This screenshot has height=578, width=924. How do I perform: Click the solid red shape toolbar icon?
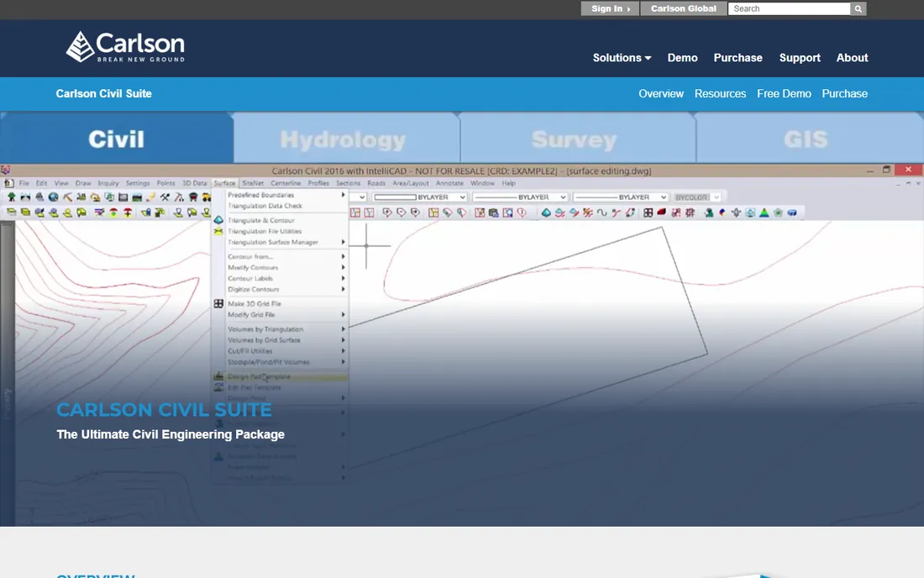pos(661,212)
